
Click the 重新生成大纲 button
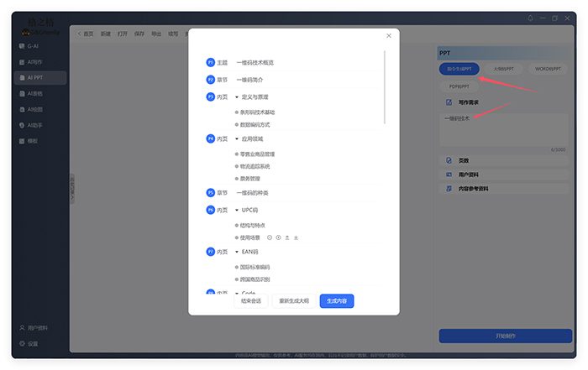click(x=294, y=300)
